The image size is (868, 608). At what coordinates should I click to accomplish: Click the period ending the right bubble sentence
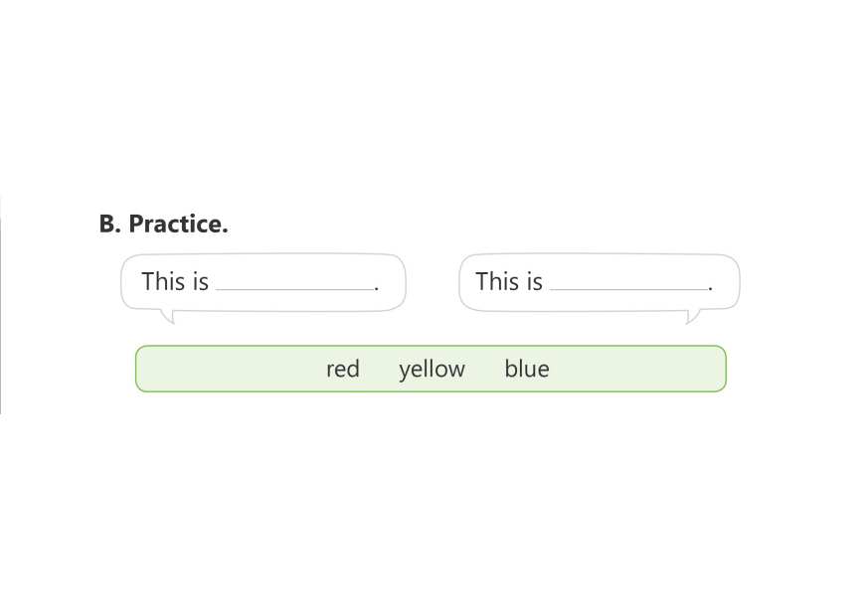[x=710, y=288]
